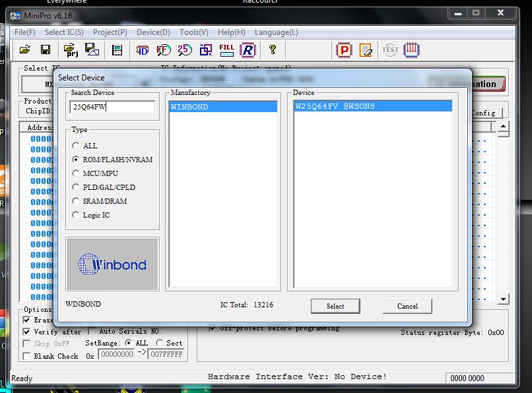Open the Device(D) menu
This screenshot has width=532, height=393.
(x=153, y=32)
